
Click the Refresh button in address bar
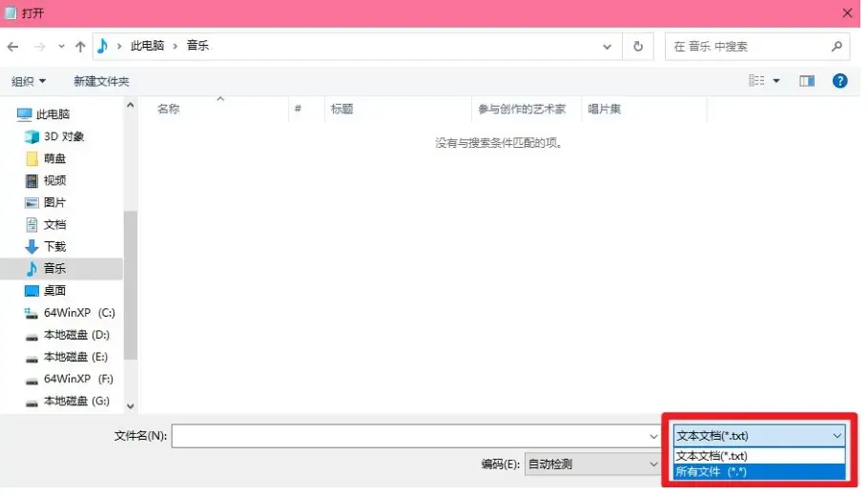[637, 46]
